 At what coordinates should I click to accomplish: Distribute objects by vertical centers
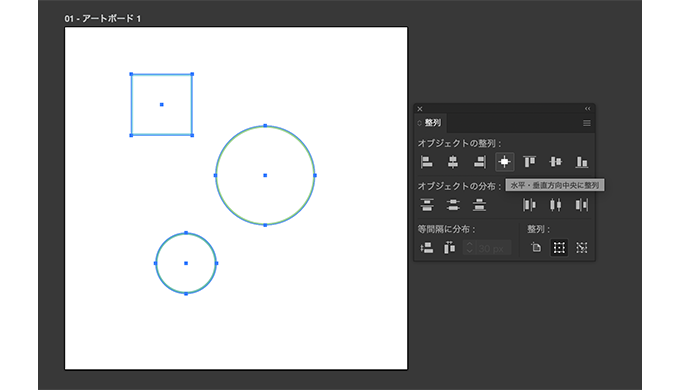click(453, 204)
